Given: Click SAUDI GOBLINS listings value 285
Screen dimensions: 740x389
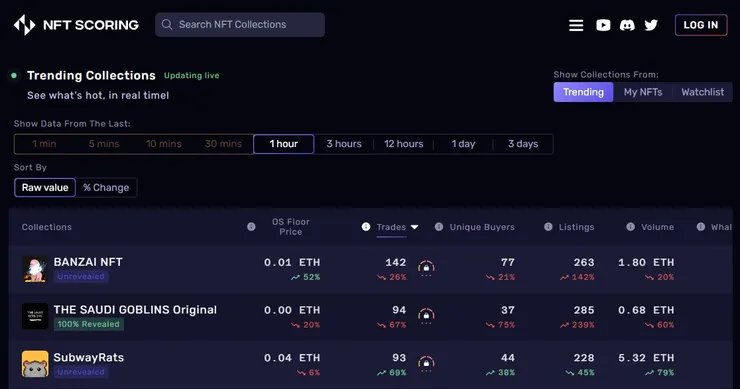Looking at the screenshot, I should tap(584, 310).
